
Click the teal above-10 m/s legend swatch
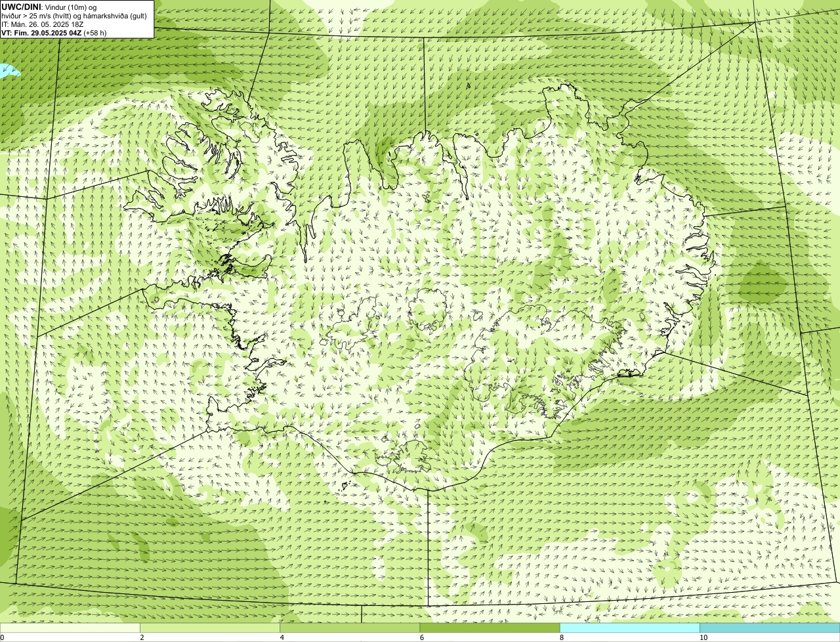pos(770,628)
